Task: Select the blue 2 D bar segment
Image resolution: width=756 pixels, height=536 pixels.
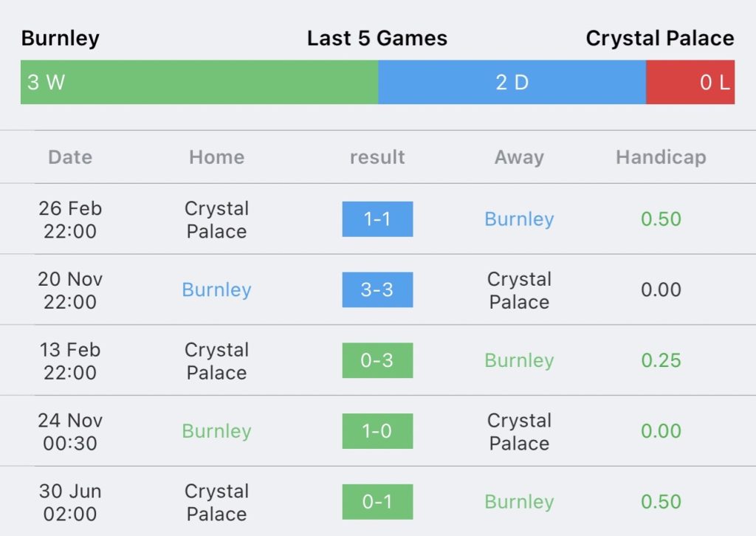Action: pos(512,82)
